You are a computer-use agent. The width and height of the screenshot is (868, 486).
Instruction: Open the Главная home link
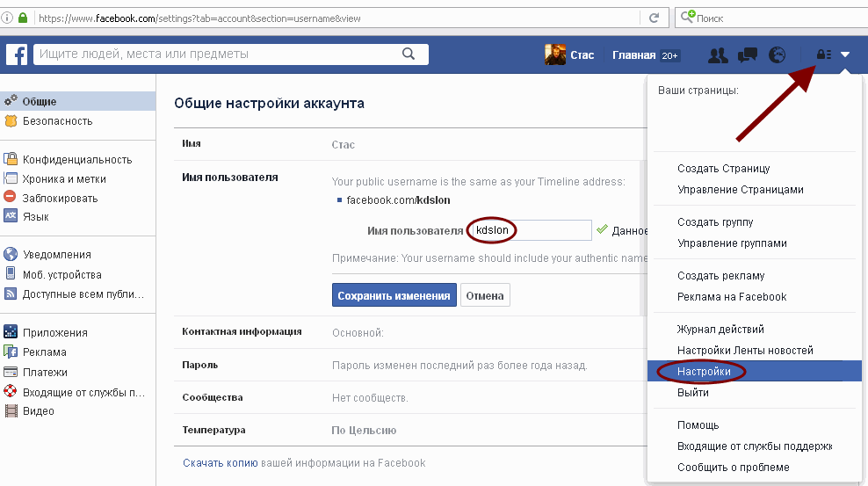coord(633,54)
